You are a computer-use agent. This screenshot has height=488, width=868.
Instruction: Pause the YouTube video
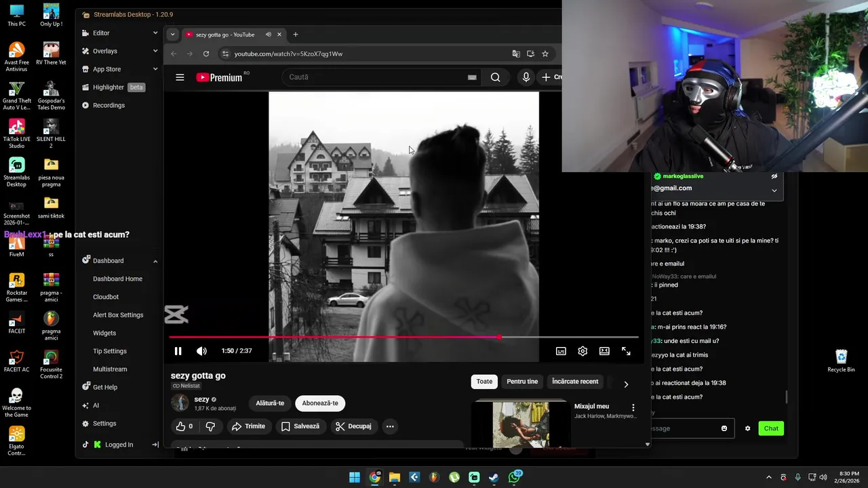click(x=178, y=351)
